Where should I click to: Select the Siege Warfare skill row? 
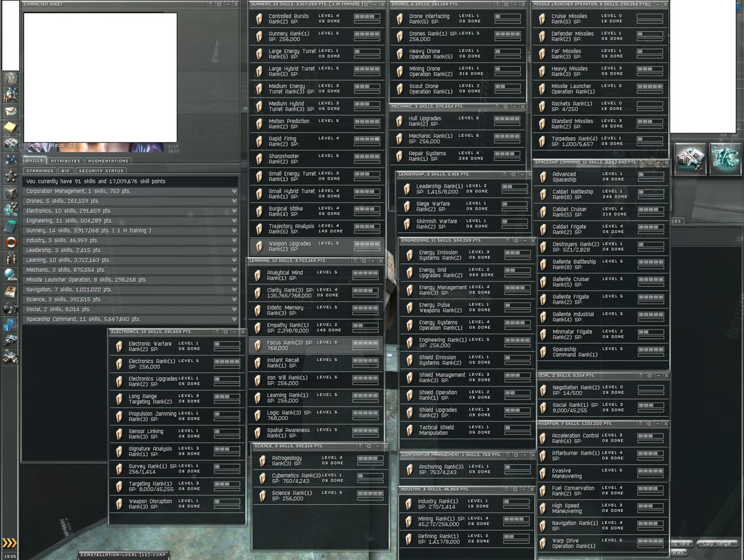(x=464, y=206)
